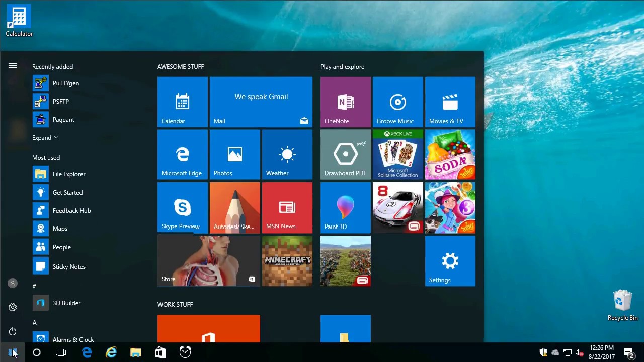Image resolution: width=644 pixels, height=362 pixels.
Task: Click the letter A section header
Action: (35, 323)
